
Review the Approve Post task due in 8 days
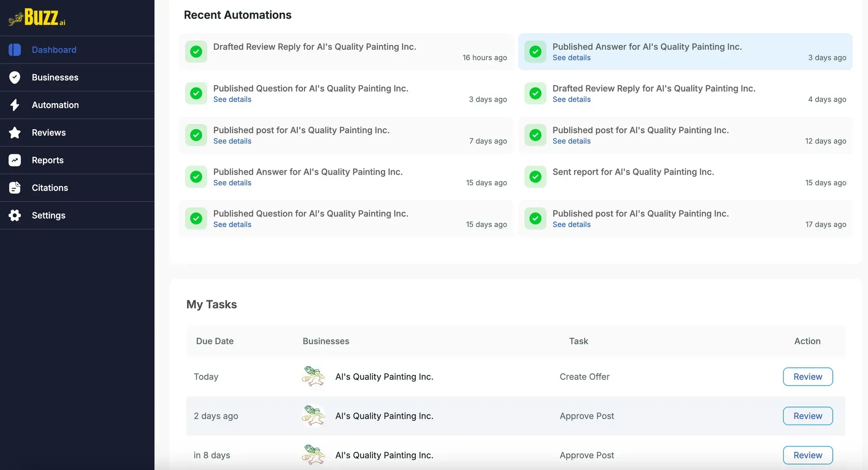pos(808,455)
